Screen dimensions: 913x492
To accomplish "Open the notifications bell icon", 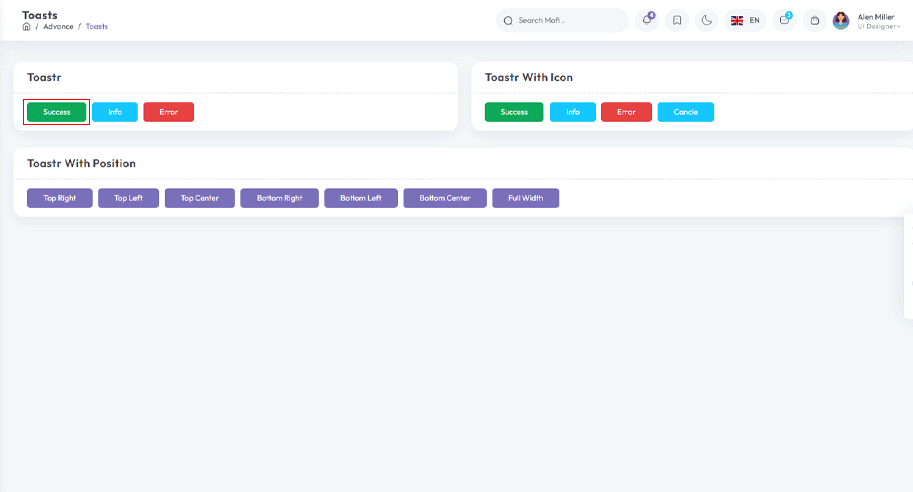I will click(x=648, y=20).
